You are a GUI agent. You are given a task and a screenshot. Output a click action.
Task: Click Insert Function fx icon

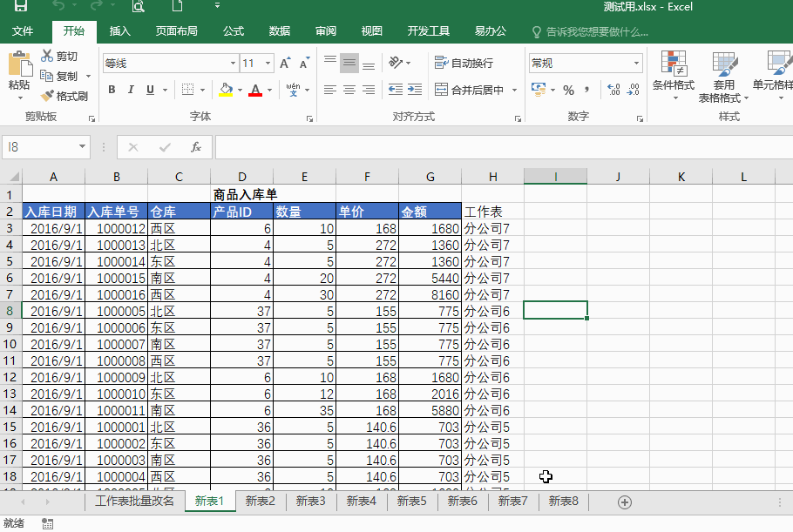pyautogui.click(x=196, y=147)
